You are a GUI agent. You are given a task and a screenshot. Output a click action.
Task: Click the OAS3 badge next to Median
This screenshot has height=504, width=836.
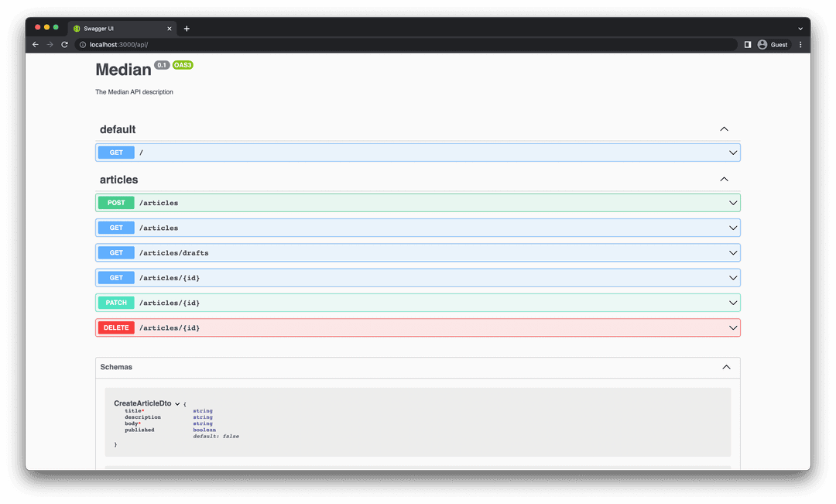[183, 65]
